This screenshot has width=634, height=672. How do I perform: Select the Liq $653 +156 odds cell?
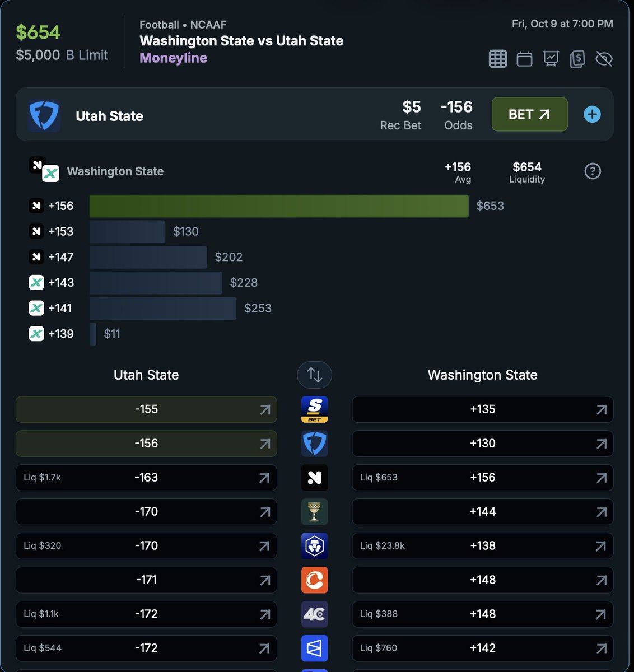tap(482, 478)
